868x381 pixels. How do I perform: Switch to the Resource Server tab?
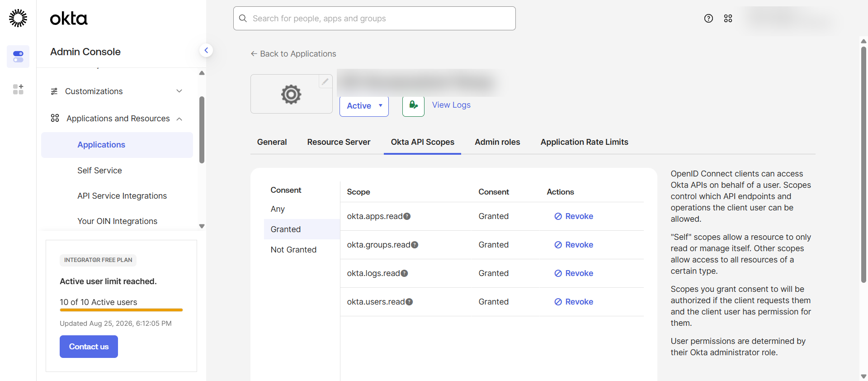click(339, 142)
